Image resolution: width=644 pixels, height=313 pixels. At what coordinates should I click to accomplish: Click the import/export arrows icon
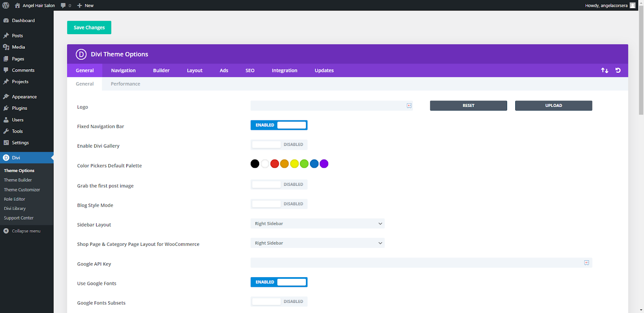pos(605,70)
